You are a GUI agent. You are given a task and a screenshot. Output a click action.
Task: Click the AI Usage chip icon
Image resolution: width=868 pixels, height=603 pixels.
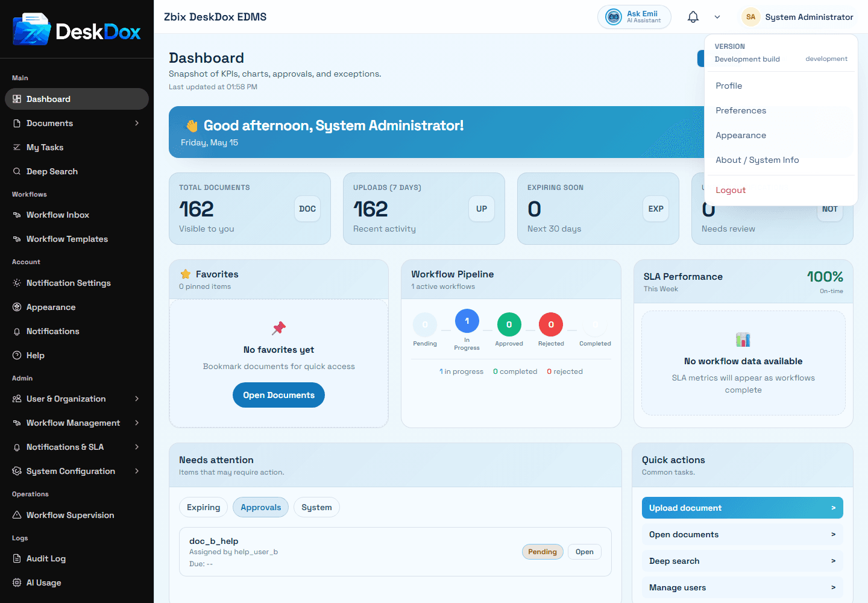pos(17,582)
